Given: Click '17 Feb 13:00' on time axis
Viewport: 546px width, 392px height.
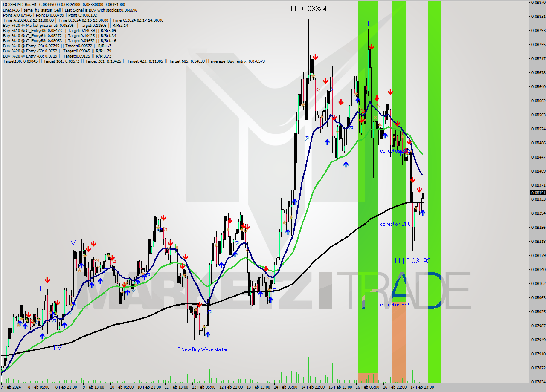Looking at the screenshot, I should [x=422, y=387].
